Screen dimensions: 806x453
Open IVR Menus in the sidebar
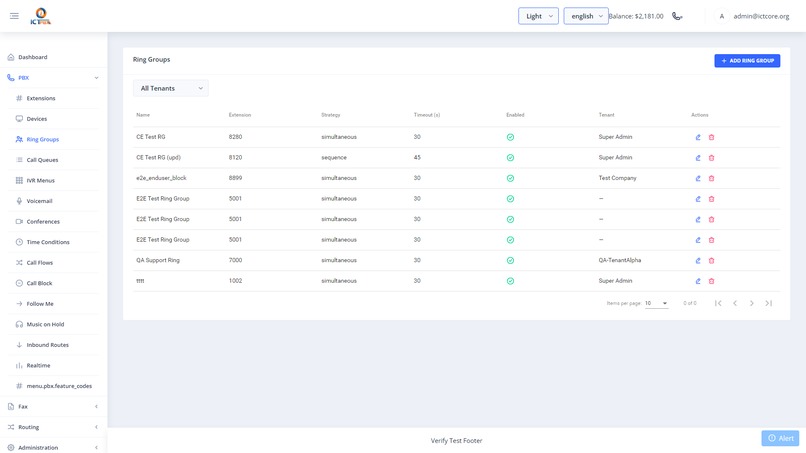point(40,180)
